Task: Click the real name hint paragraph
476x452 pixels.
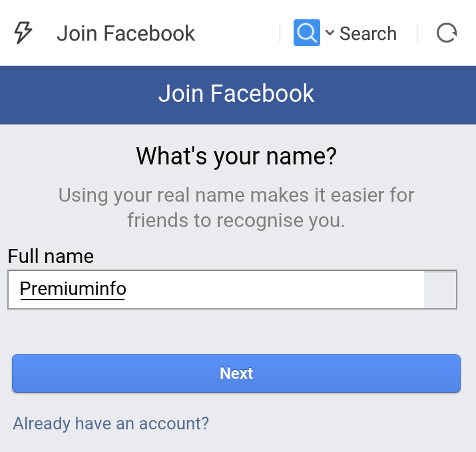Action: pyautogui.click(x=236, y=207)
